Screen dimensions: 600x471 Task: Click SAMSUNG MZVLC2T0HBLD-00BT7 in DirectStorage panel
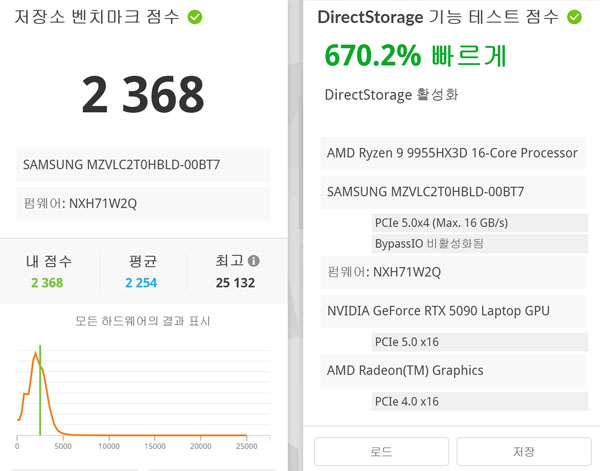pyautogui.click(x=453, y=192)
